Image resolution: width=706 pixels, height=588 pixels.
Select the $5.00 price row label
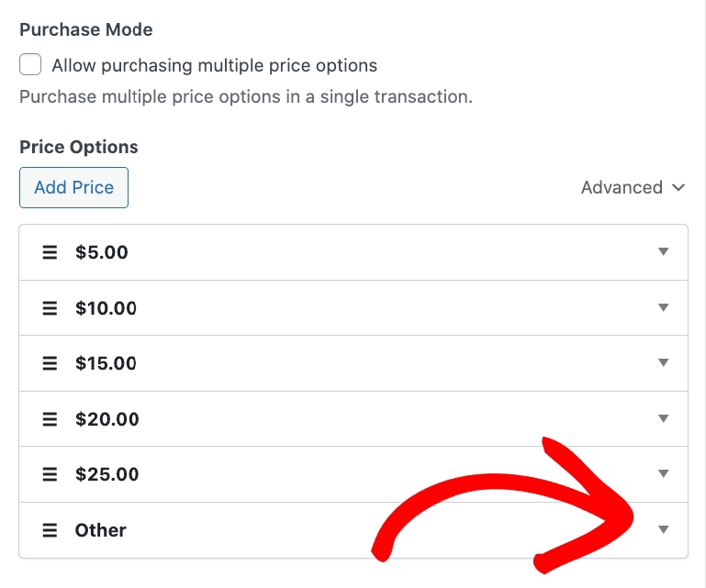(x=102, y=252)
